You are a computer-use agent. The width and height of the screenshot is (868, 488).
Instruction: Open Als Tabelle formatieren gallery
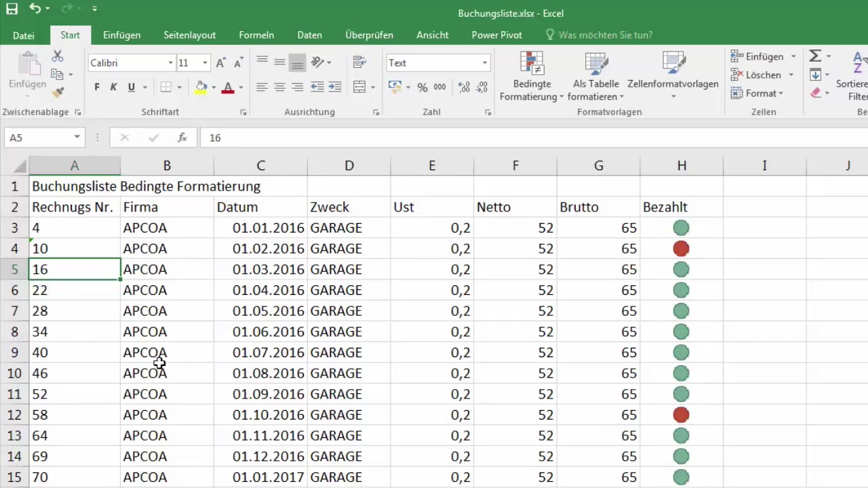coord(596,76)
